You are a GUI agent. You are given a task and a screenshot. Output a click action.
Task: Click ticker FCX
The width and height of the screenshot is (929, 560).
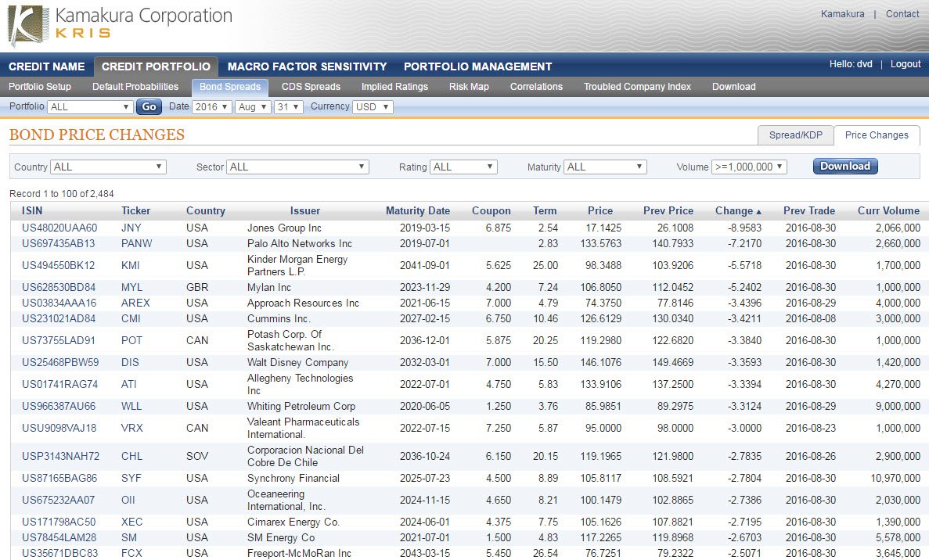pos(131,554)
